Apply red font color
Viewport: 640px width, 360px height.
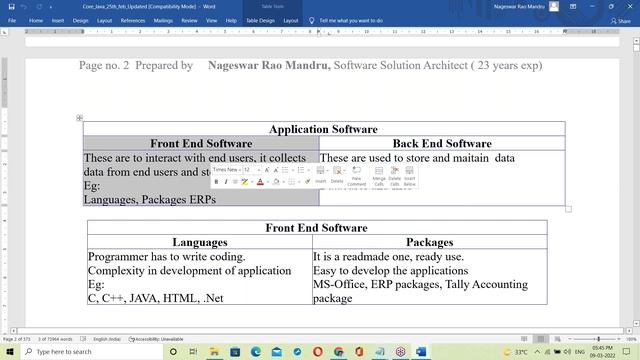coord(260,182)
